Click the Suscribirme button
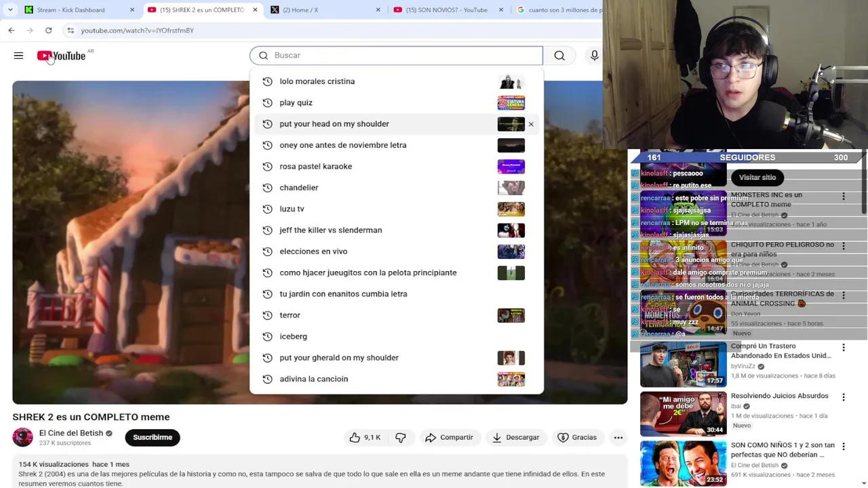 153,437
